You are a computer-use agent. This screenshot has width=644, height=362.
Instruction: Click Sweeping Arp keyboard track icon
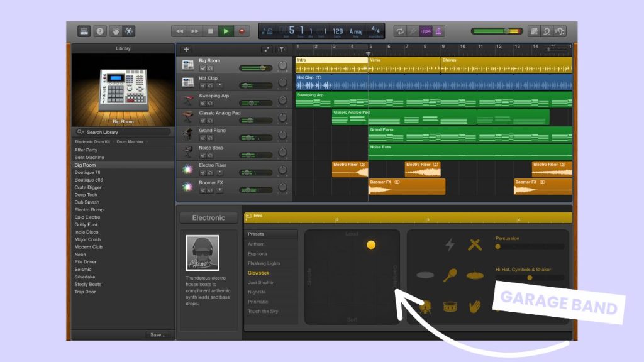click(x=187, y=100)
